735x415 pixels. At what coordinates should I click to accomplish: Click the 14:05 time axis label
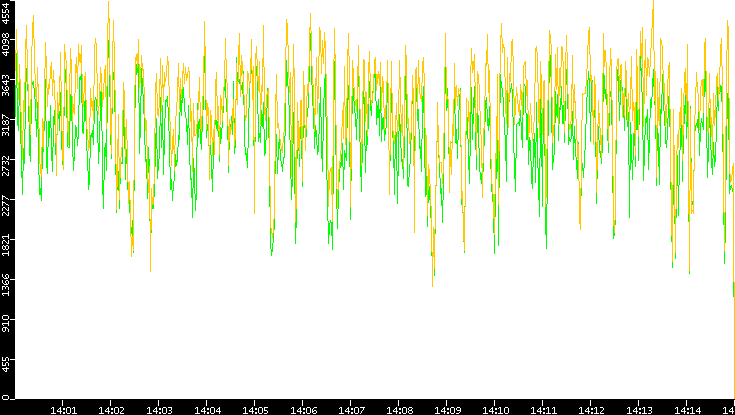tap(255, 410)
